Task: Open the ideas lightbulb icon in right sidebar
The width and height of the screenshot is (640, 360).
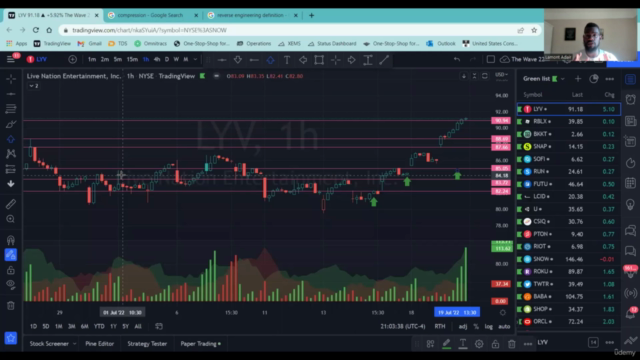Action: (x=631, y=204)
